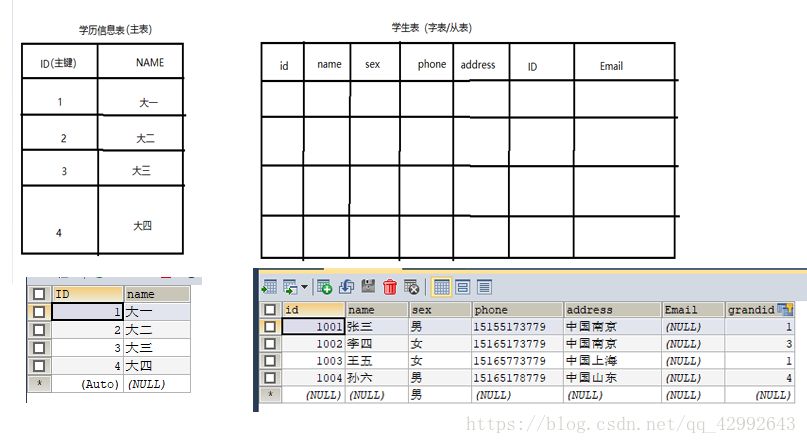Toggle the select-all checkbox beside ID header
The height and width of the screenshot is (444, 807).
[x=39, y=295]
